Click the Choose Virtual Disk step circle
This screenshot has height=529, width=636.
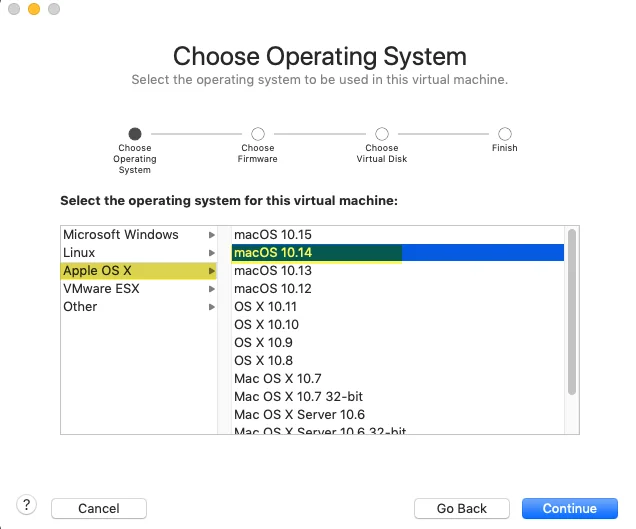[x=382, y=133]
